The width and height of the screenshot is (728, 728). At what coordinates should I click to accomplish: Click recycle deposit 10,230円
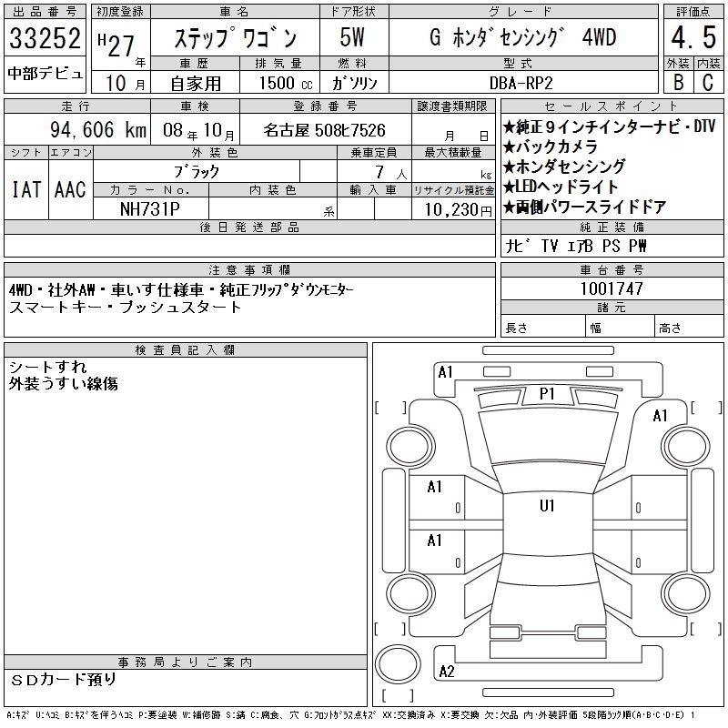(458, 209)
